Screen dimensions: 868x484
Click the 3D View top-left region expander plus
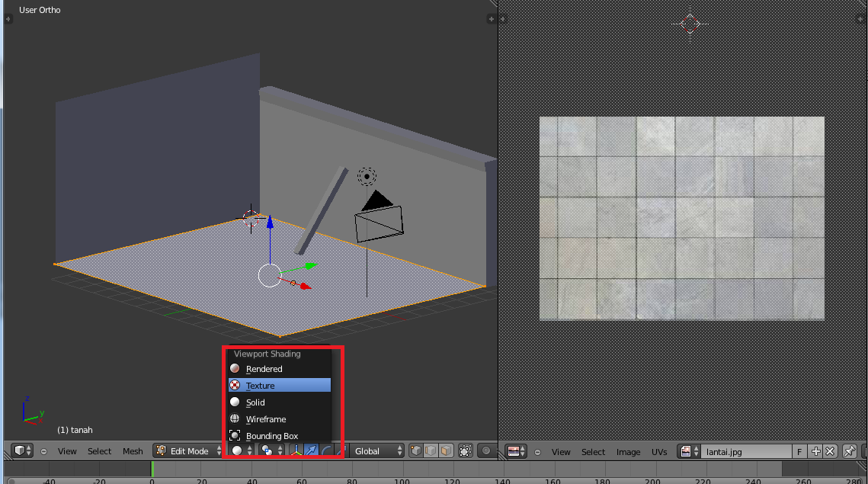(x=8, y=19)
